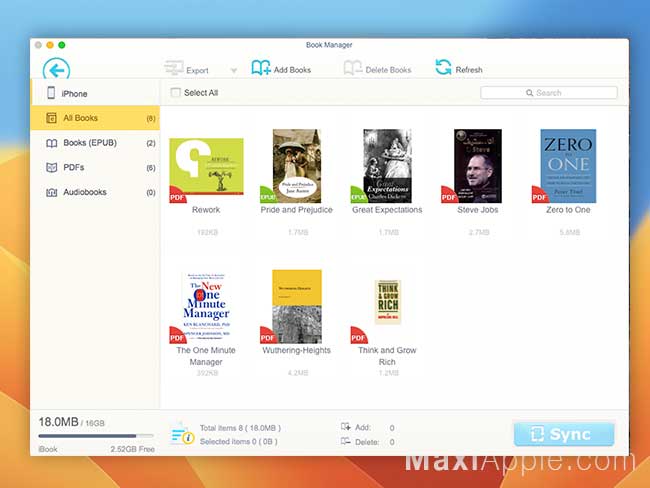Open the Books (EPUB) category
The width and height of the screenshot is (650, 488).
(95, 143)
